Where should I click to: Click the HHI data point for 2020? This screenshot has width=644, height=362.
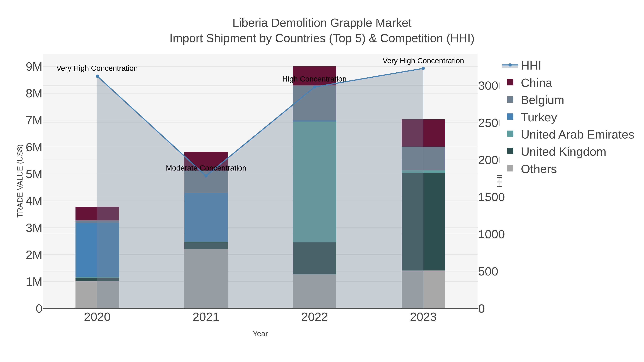97,76
